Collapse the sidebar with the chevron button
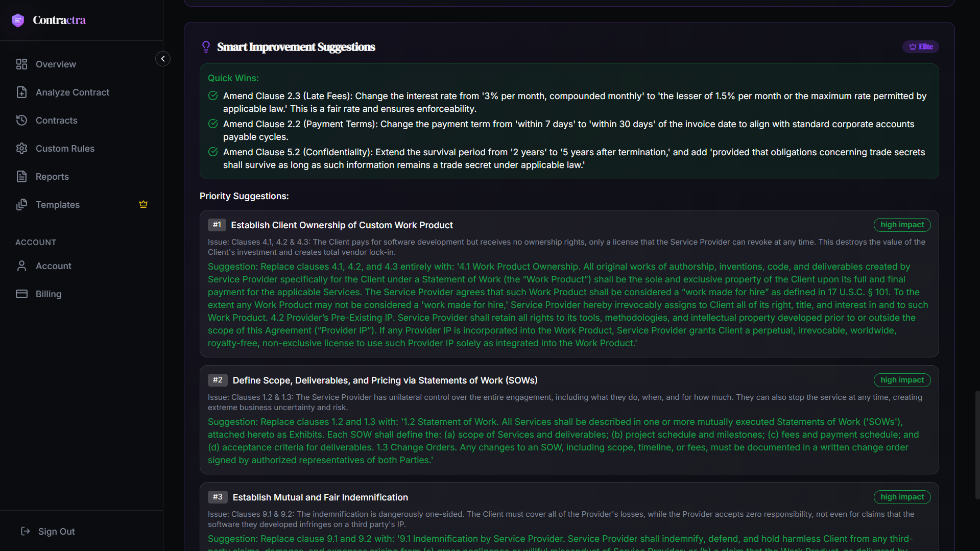This screenshot has height=551, width=980. 163,59
